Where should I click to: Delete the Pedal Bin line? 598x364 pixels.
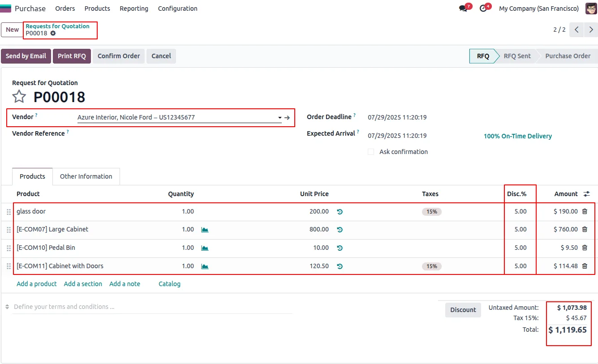(585, 248)
